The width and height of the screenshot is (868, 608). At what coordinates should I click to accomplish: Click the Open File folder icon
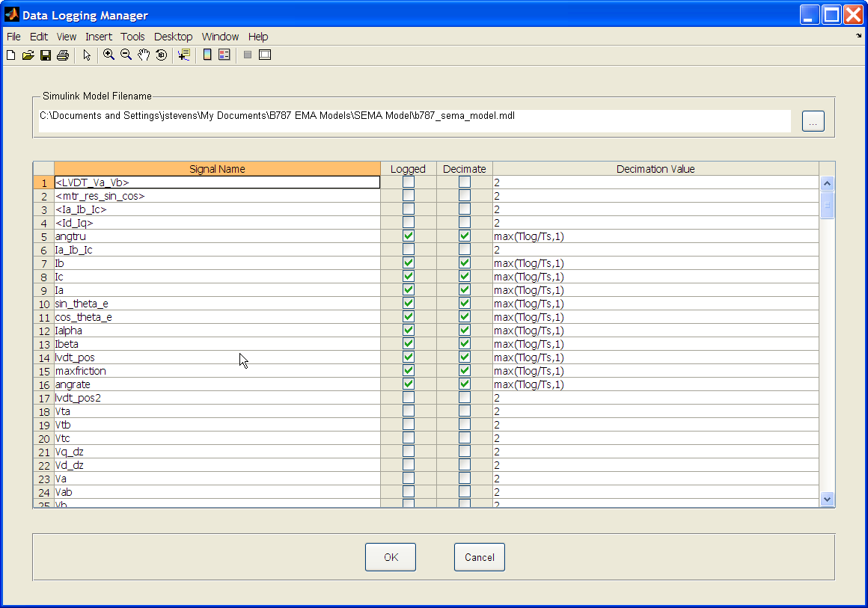tap(28, 55)
